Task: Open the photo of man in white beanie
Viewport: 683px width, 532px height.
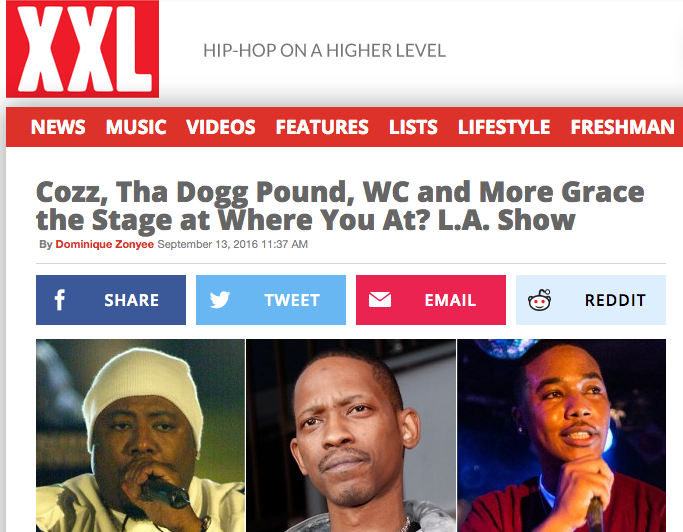Action: [140, 436]
